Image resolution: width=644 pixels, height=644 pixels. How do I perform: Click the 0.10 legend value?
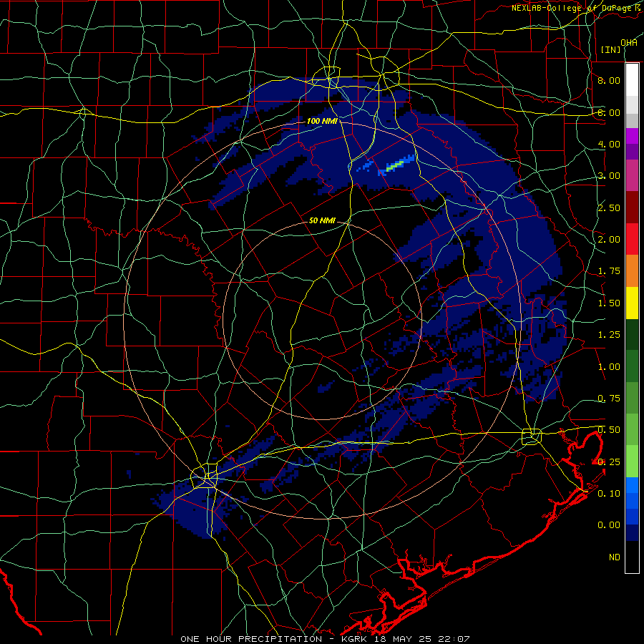coord(609,494)
